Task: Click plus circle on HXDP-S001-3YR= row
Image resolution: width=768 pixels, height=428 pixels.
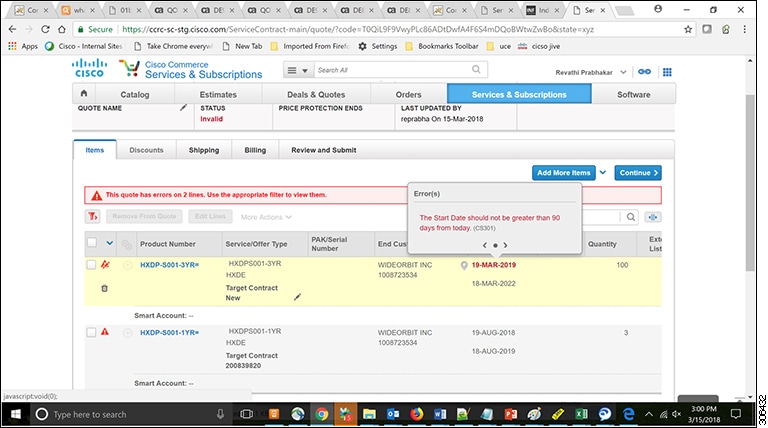Action: click(x=127, y=265)
